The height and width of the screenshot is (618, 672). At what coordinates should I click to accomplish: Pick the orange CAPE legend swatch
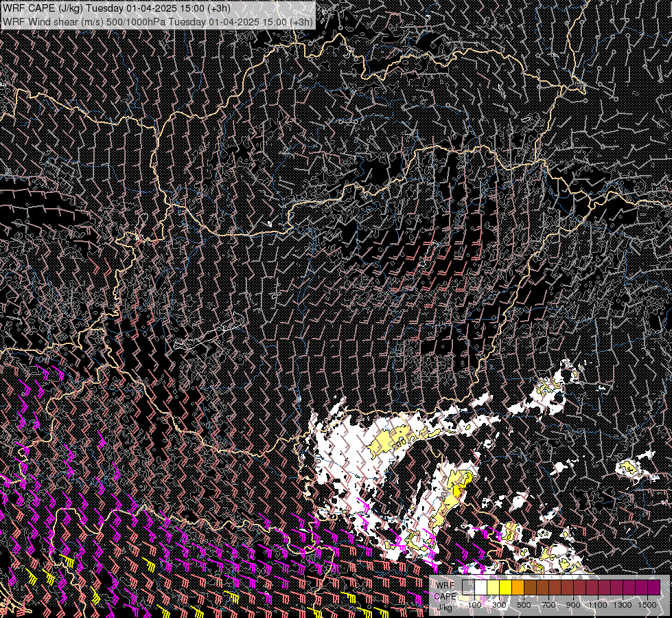(518, 587)
